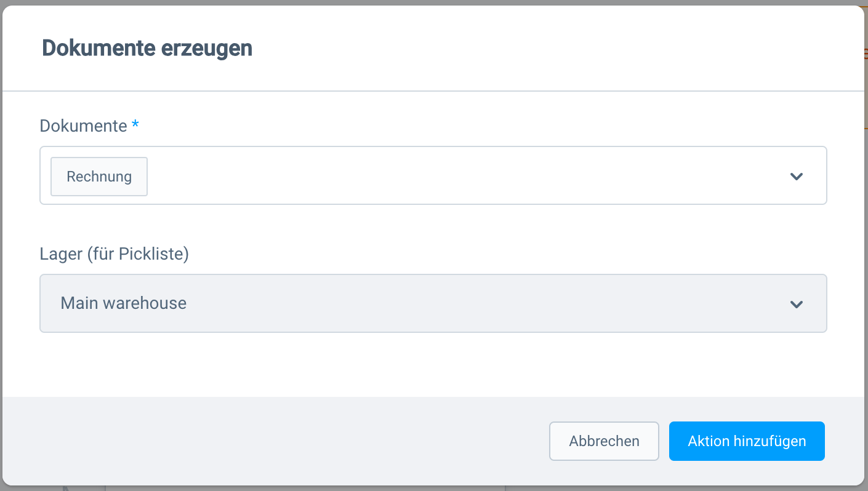Click the Dokumente erzeugen dialog title
Screen dimensions: 868x491
pyautogui.click(x=147, y=47)
